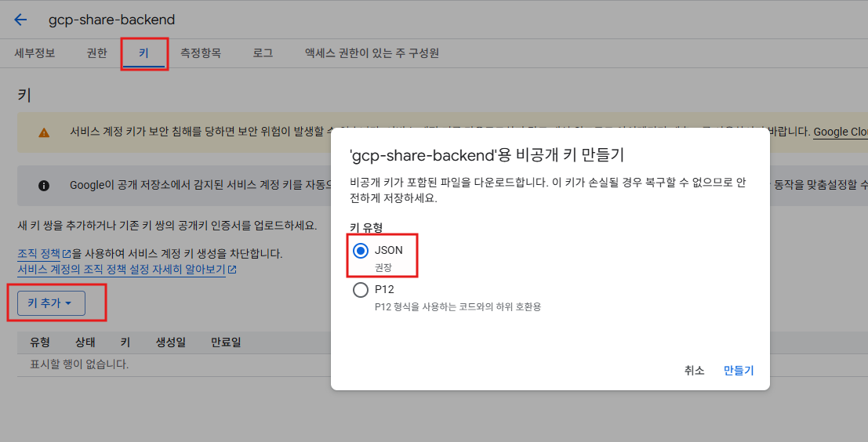This screenshot has height=442, width=868.
Task: Click the 상태 column header
Action: coord(85,342)
